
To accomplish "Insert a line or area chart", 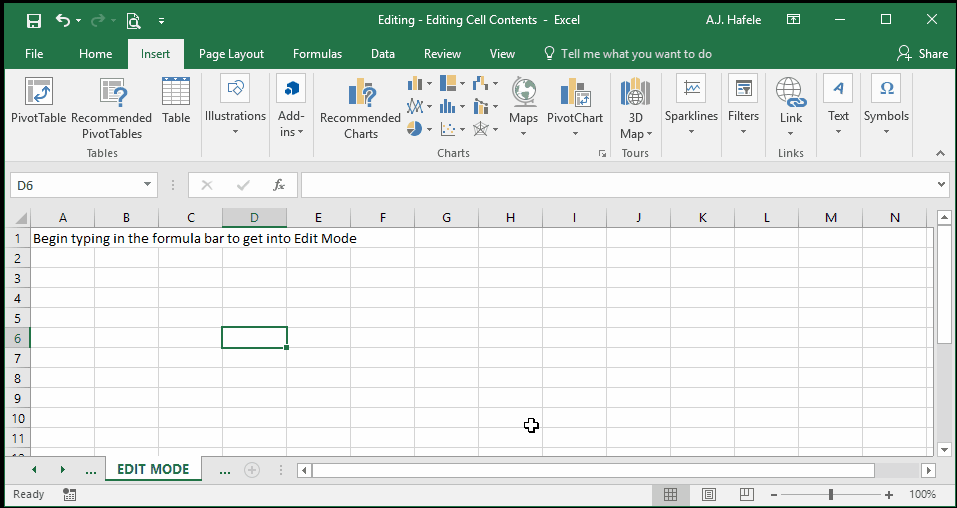I will [x=419, y=106].
